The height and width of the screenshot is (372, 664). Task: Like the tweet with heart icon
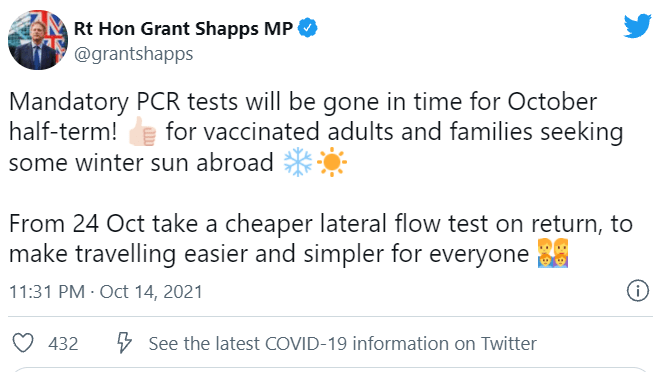[x=23, y=343]
